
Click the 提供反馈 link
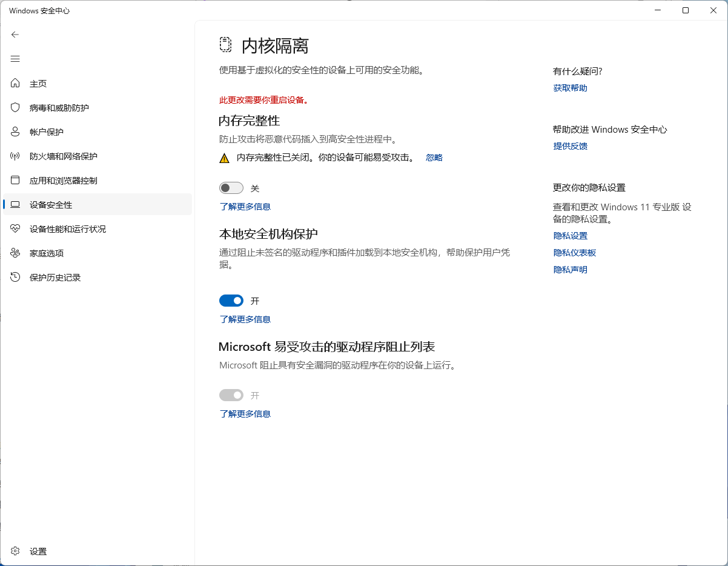click(570, 146)
